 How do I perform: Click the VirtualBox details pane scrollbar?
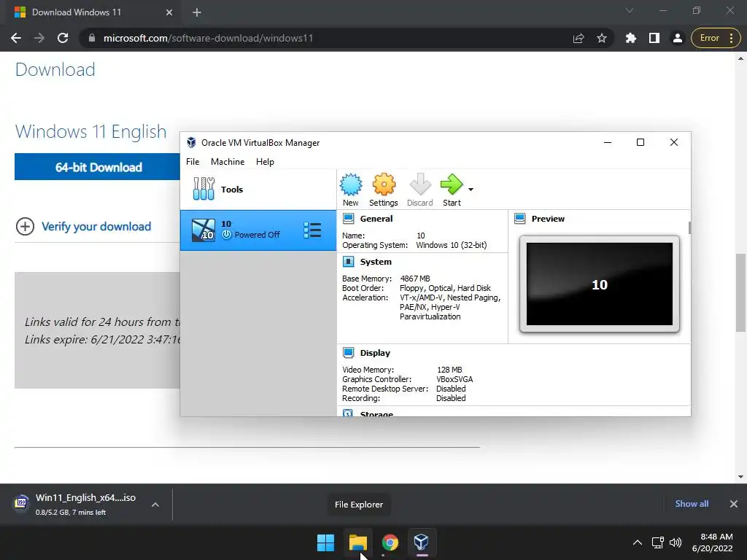coord(689,227)
